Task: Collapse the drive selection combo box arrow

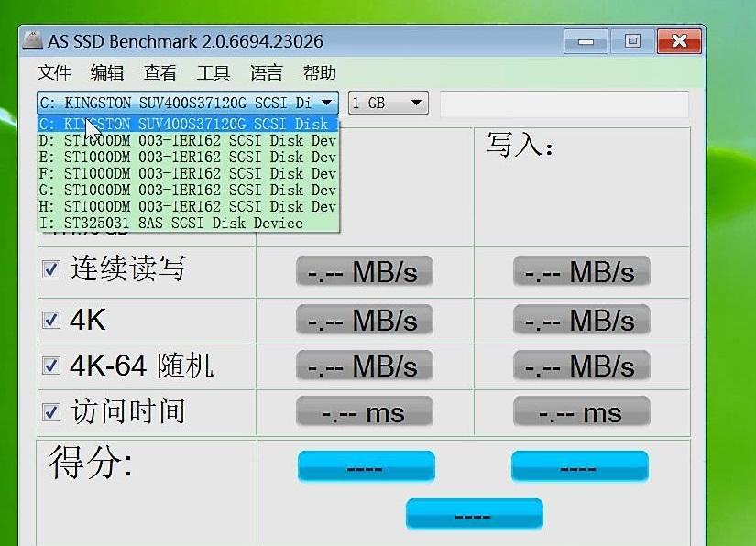Action: 326,103
